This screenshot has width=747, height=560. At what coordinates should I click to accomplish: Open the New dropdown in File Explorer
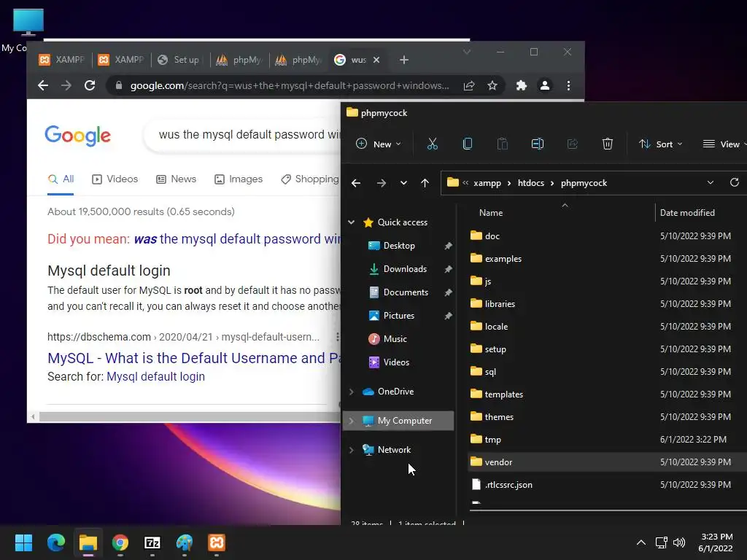pyautogui.click(x=379, y=144)
